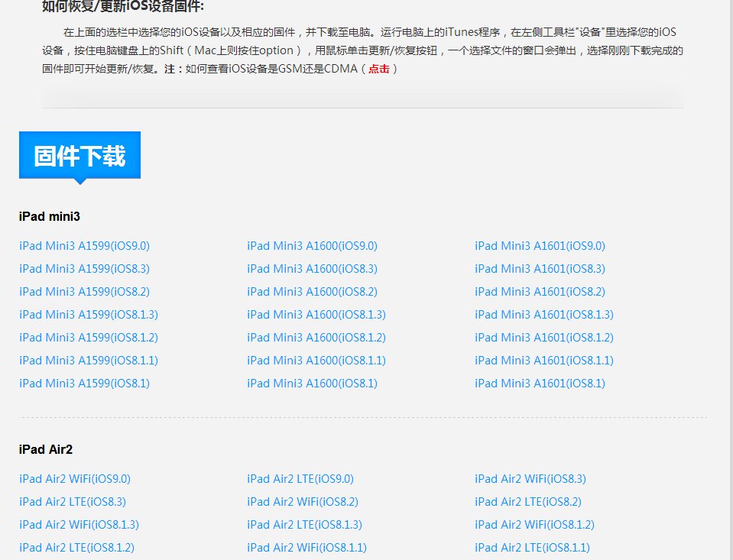Click the iPad Air2 section heading

pos(46,450)
